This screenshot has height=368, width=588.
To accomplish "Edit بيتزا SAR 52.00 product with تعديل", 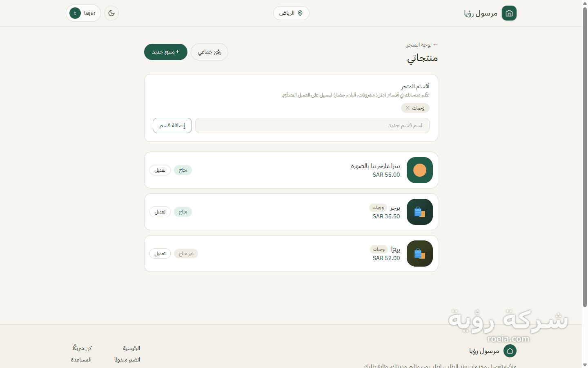I will pyautogui.click(x=160, y=254).
